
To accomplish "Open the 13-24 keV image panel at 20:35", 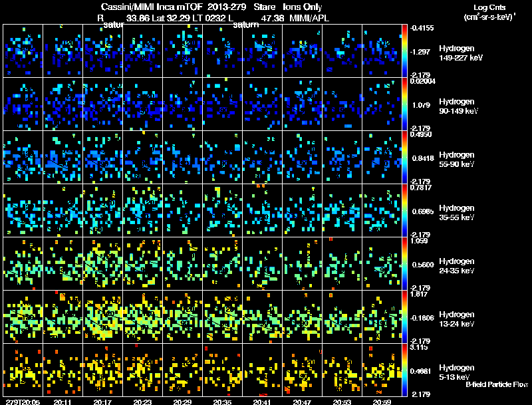I will click(223, 317).
